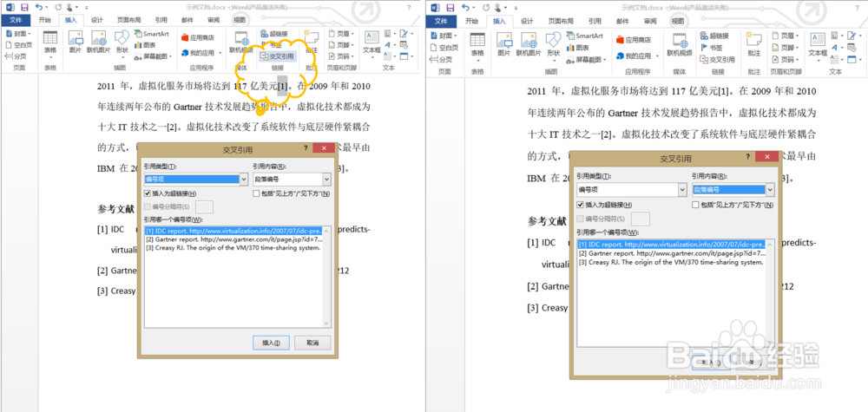
Task: Open 文件 tab in left Word window
Action: coord(16,20)
